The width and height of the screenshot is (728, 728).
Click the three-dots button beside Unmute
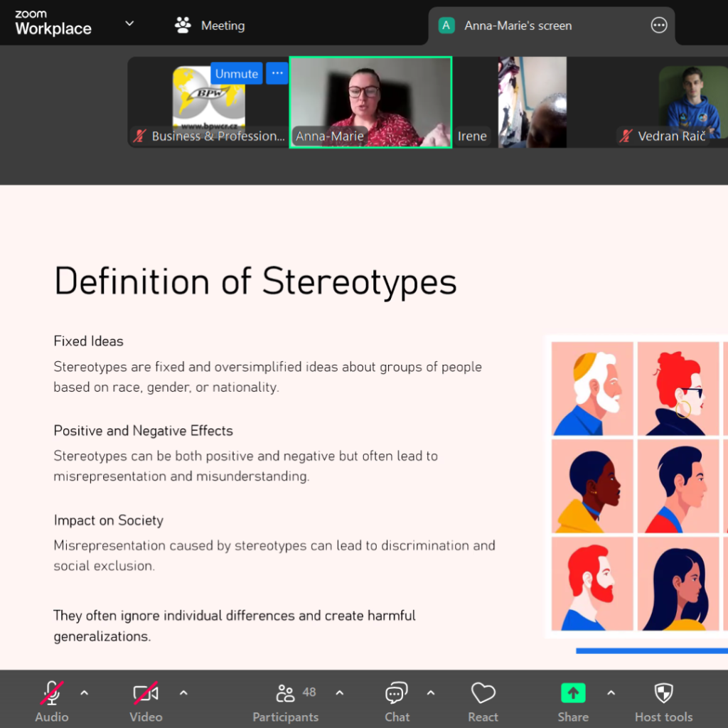pyautogui.click(x=277, y=73)
